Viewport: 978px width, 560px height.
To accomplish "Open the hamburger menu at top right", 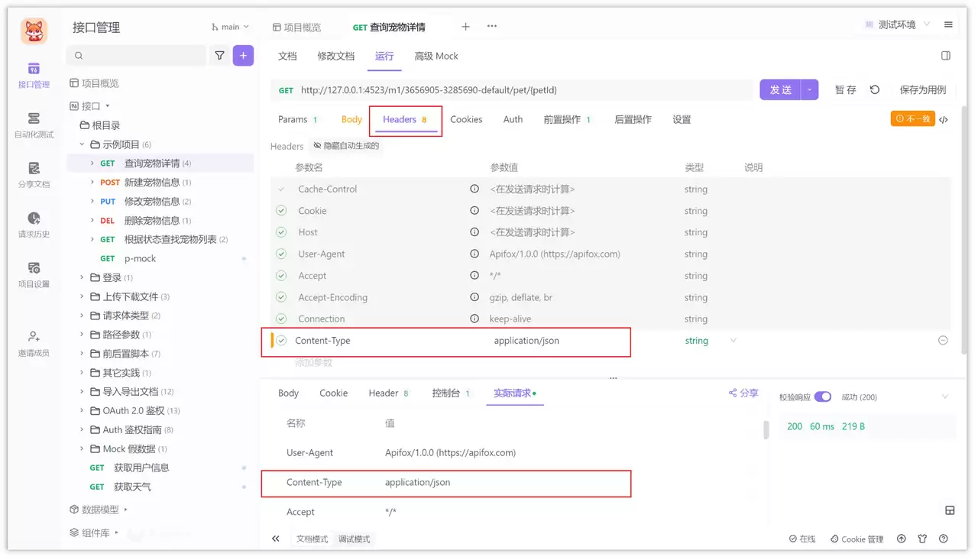I will click(x=948, y=24).
